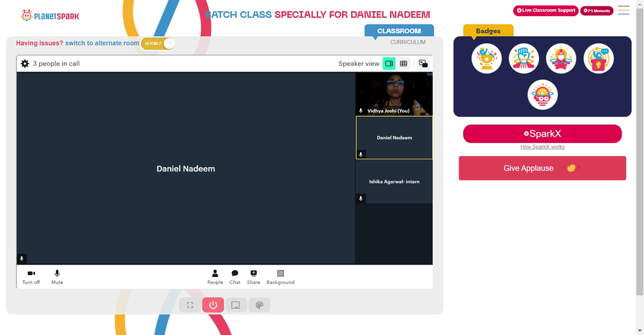Screen dimensions: 644x335
Task: Mute the microphone
Action: (57, 277)
